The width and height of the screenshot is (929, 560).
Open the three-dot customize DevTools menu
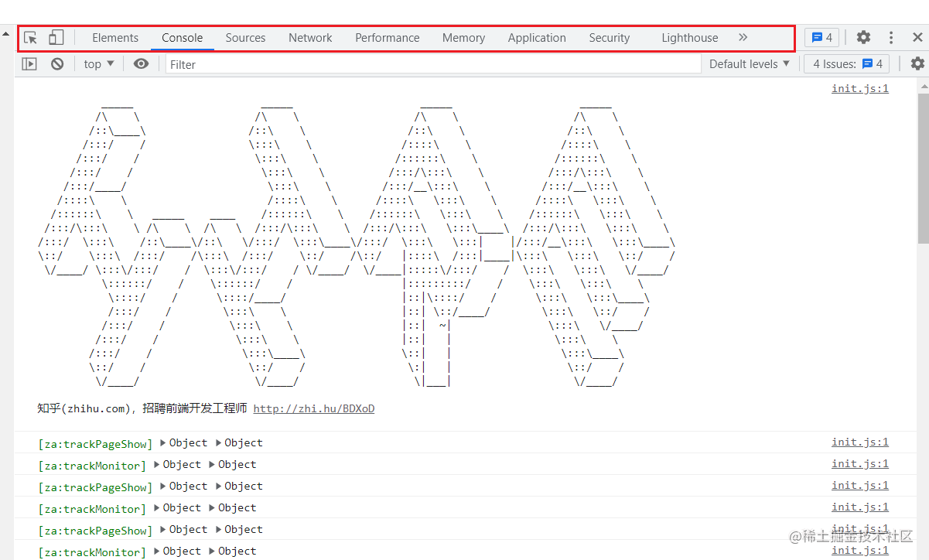(x=891, y=37)
